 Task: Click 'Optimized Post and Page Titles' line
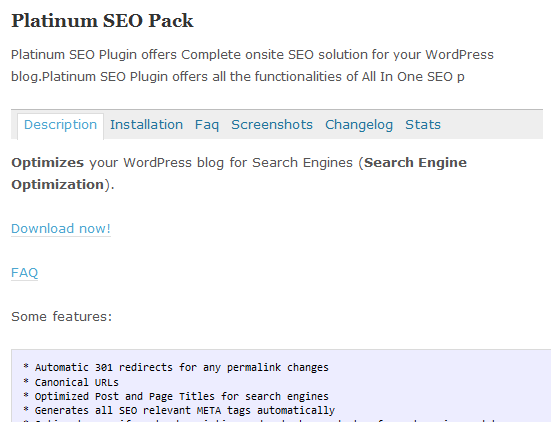pyautogui.click(x=176, y=396)
